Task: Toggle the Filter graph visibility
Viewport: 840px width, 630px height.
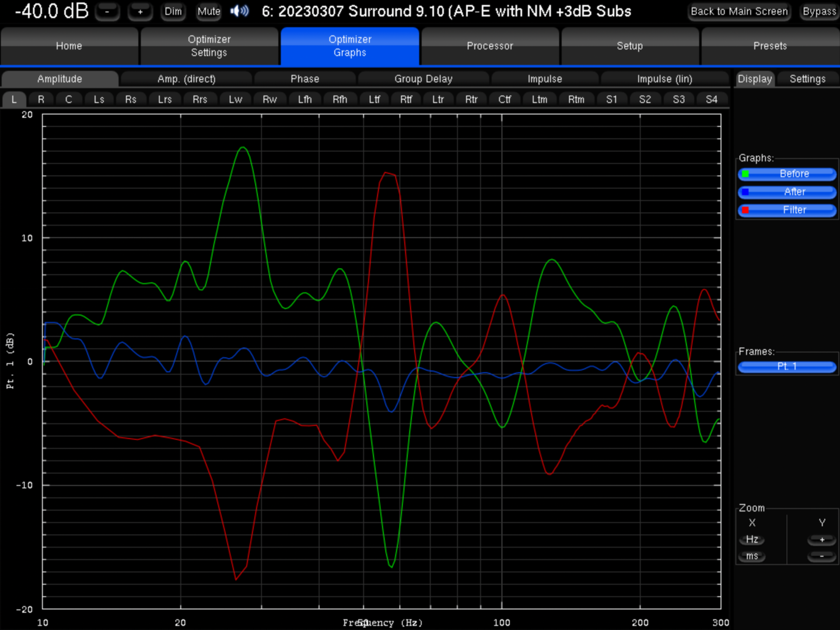Action: [787, 210]
